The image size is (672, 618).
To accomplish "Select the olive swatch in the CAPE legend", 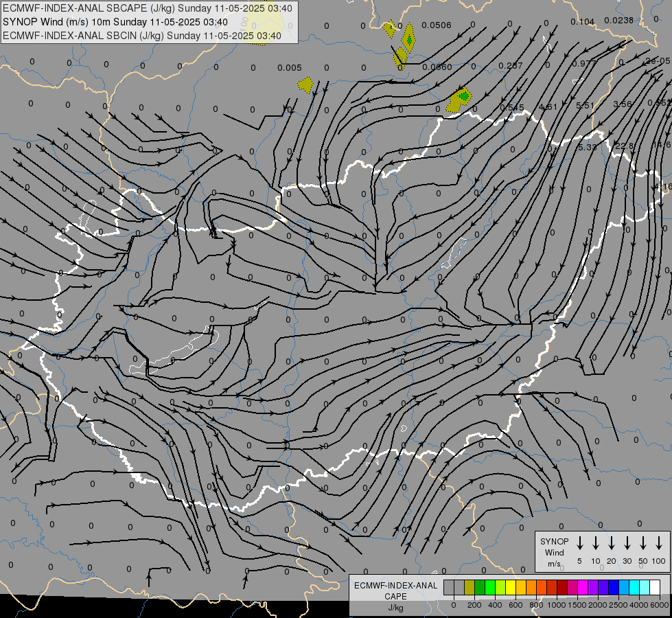I will (x=470, y=588).
